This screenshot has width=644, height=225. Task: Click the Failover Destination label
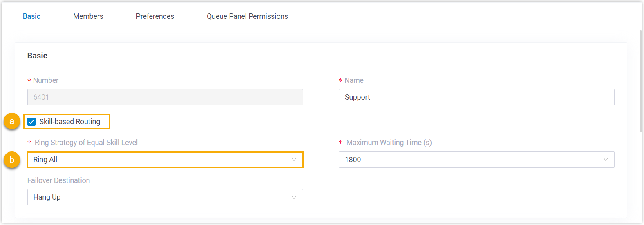tap(58, 180)
